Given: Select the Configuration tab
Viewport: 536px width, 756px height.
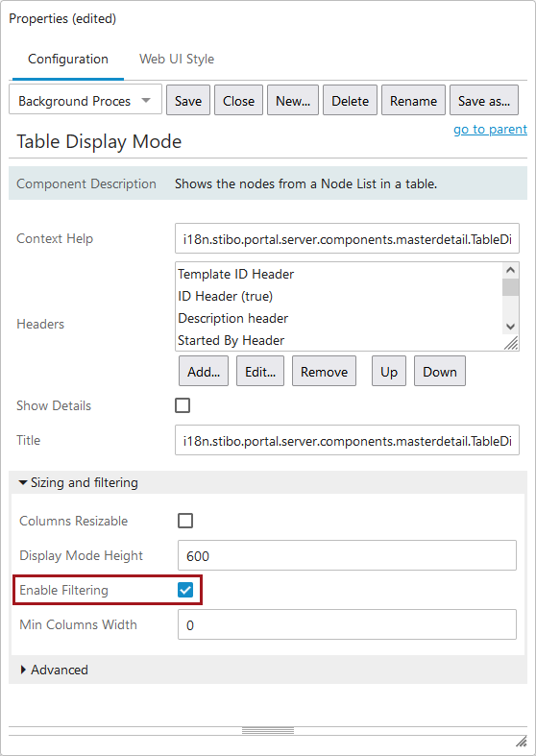Looking at the screenshot, I should pos(68,59).
